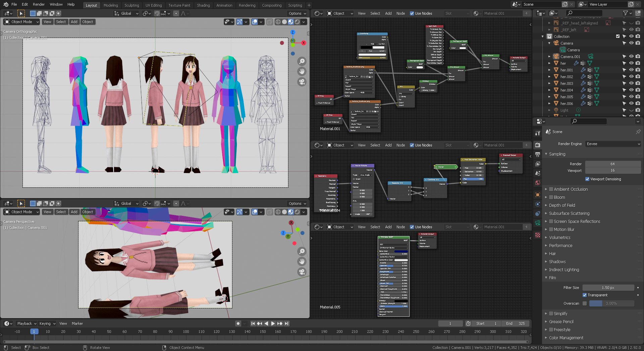Expand the Shadows section
The height and width of the screenshot is (351, 644).
coord(557,261)
